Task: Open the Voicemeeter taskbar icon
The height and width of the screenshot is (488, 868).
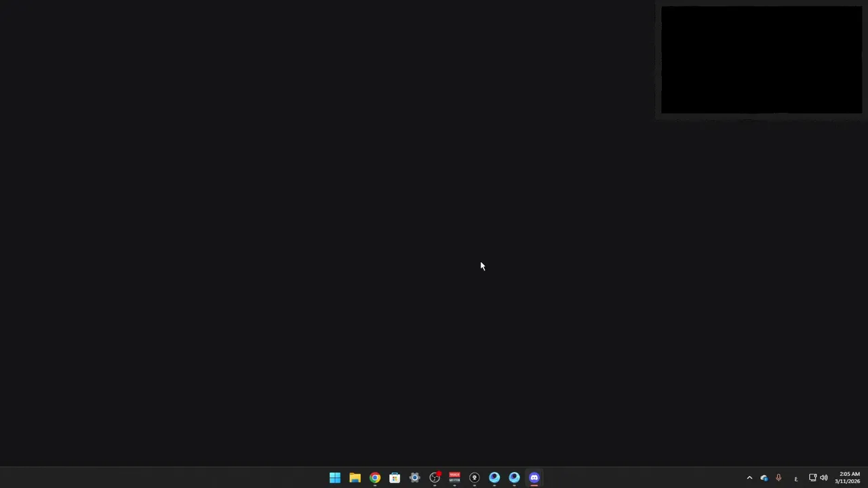Action: pos(454,478)
